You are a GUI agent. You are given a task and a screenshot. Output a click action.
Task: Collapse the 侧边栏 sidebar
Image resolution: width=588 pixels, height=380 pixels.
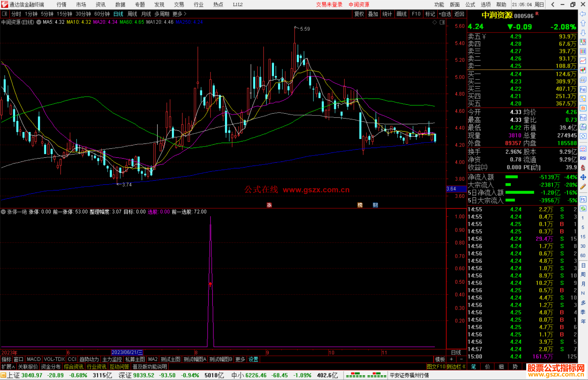[456, 367]
